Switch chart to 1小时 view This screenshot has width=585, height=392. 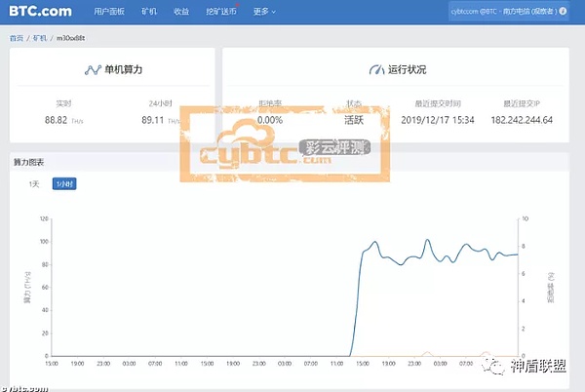pos(64,183)
